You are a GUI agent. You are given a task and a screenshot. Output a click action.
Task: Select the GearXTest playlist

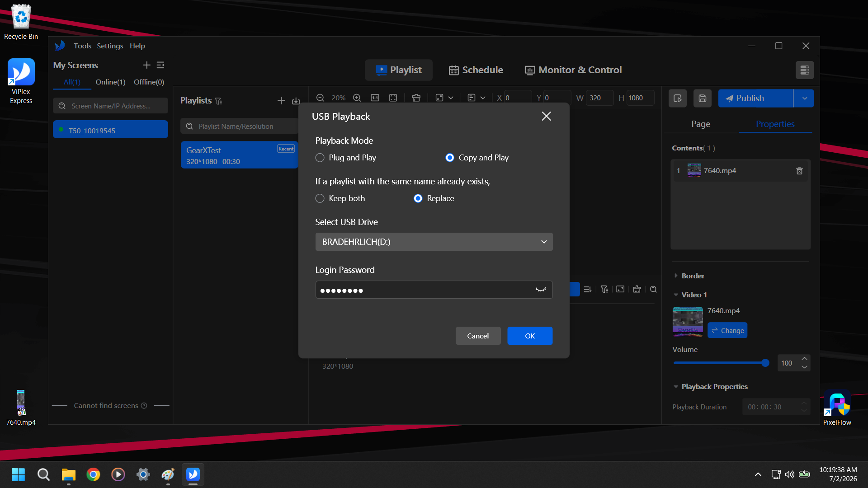click(239, 155)
